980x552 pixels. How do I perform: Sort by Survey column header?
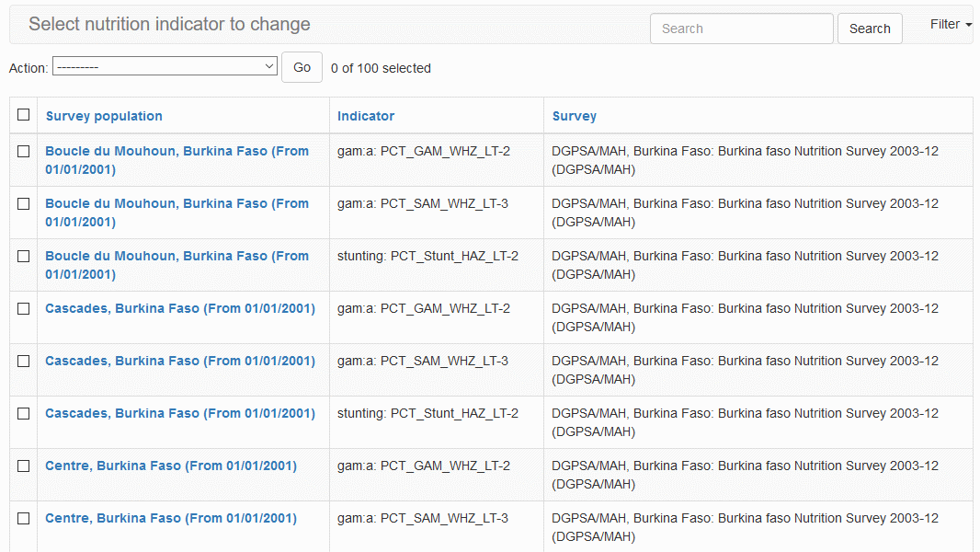[575, 116]
